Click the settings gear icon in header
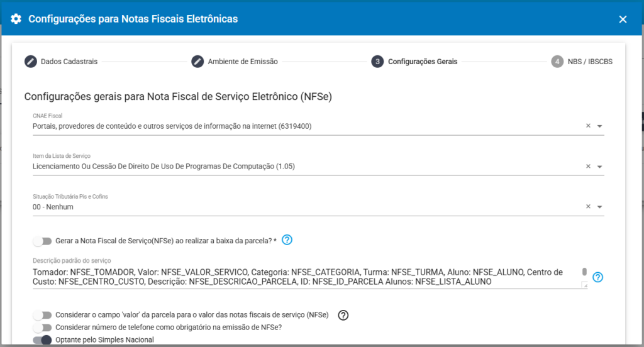Screen dimensions: 644x347 tap(16, 19)
